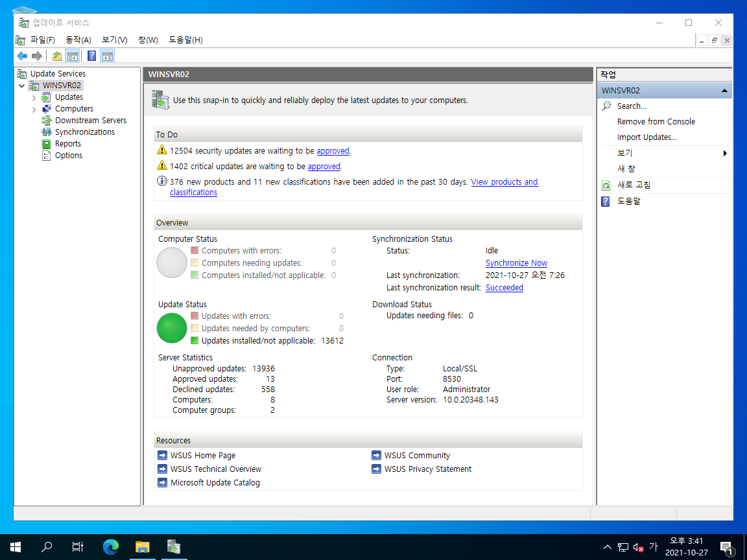Click the WSUS Technical Overview arrow icon

163,469
